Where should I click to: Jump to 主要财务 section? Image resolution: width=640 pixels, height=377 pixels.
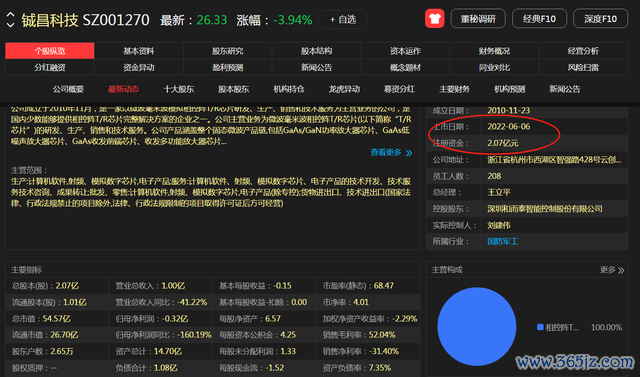[x=454, y=89]
